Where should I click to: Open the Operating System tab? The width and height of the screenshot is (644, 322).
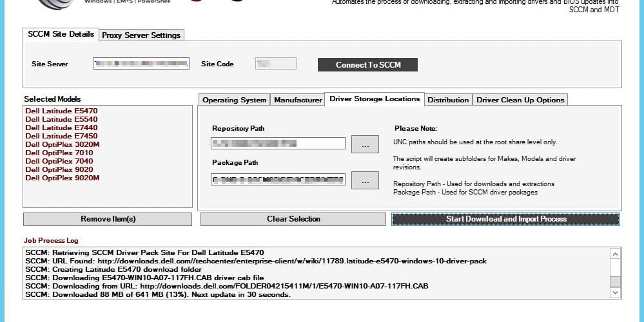click(x=234, y=100)
